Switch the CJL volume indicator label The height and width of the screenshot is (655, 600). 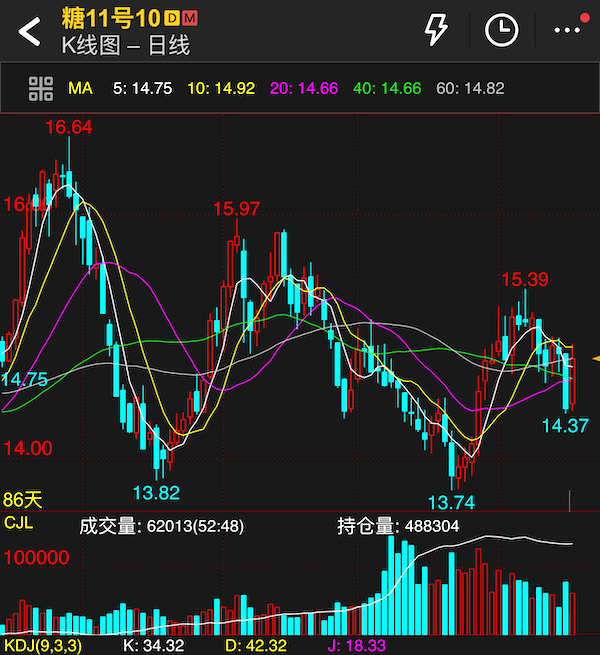[18, 523]
